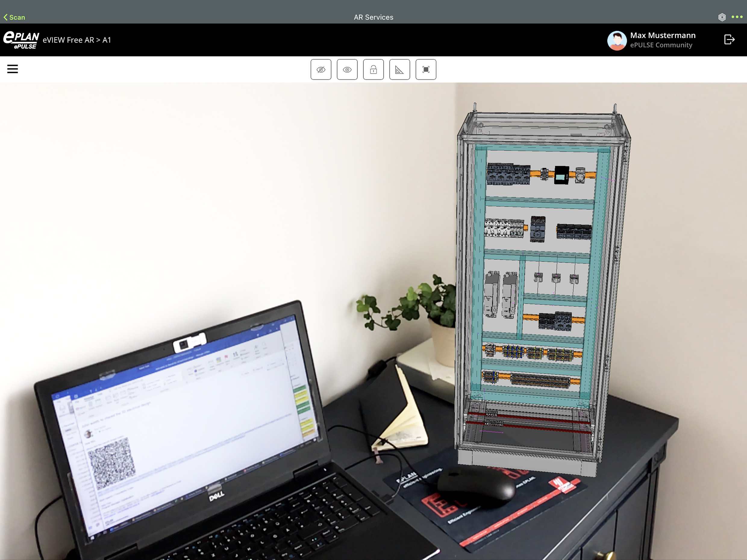Tap the hexagon AR tracking icon
This screenshot has height=560, width=747.
(x=721, y=17)
